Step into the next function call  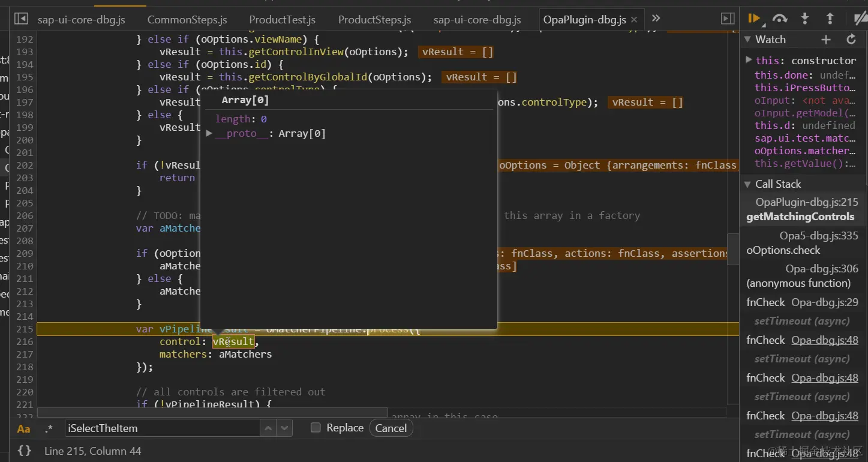(x=805, y=19)
